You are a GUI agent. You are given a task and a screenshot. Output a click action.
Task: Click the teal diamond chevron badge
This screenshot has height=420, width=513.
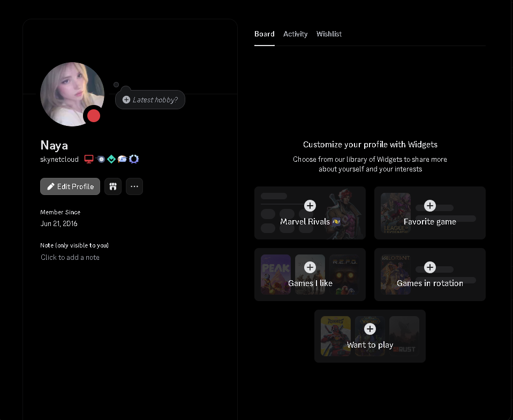tap(111, 159)
